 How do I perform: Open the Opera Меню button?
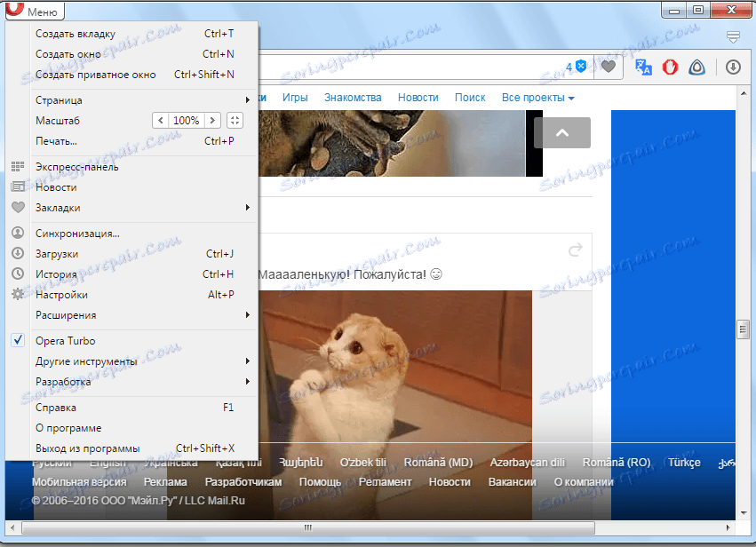pos(35,11)
